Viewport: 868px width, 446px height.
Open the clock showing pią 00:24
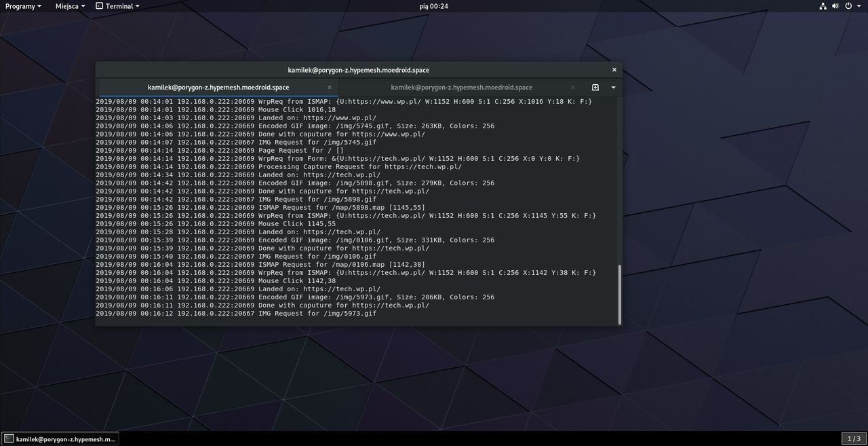pyautogui.click(x=434, y=6)
